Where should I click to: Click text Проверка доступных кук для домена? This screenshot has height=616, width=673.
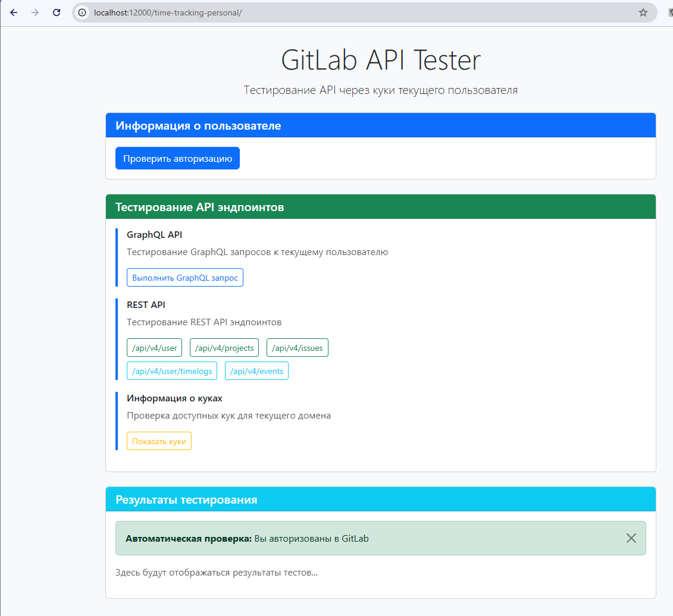pyautogui.click(x=228, y=416)
